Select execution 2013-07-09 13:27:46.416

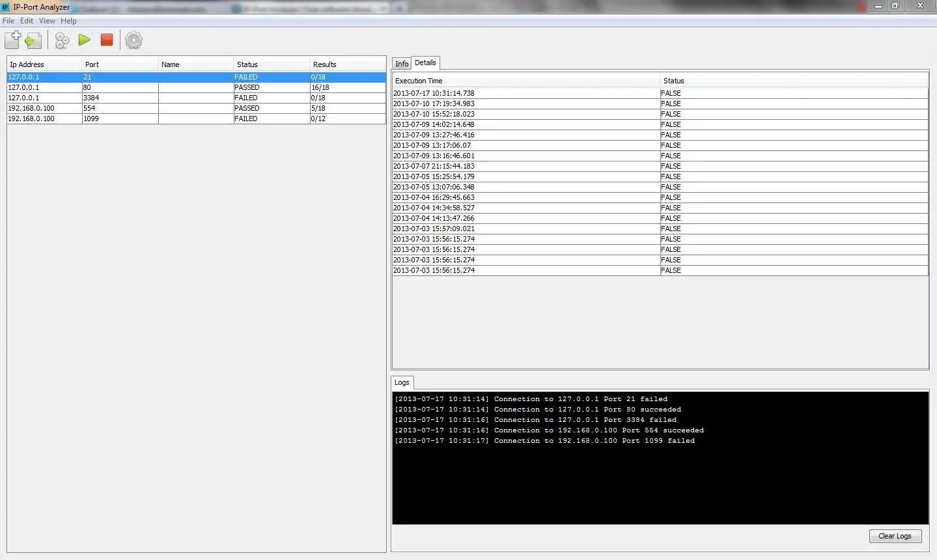660,135
